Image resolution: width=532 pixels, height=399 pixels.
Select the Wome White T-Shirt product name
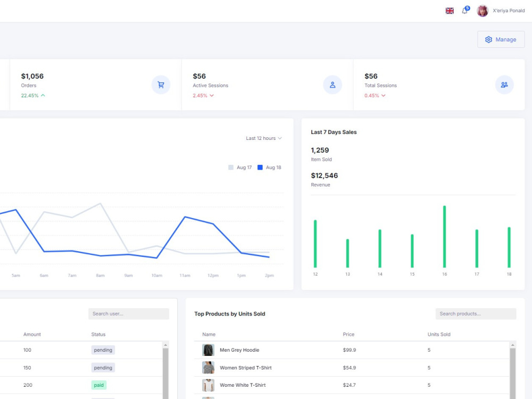[x=243, y=385]
